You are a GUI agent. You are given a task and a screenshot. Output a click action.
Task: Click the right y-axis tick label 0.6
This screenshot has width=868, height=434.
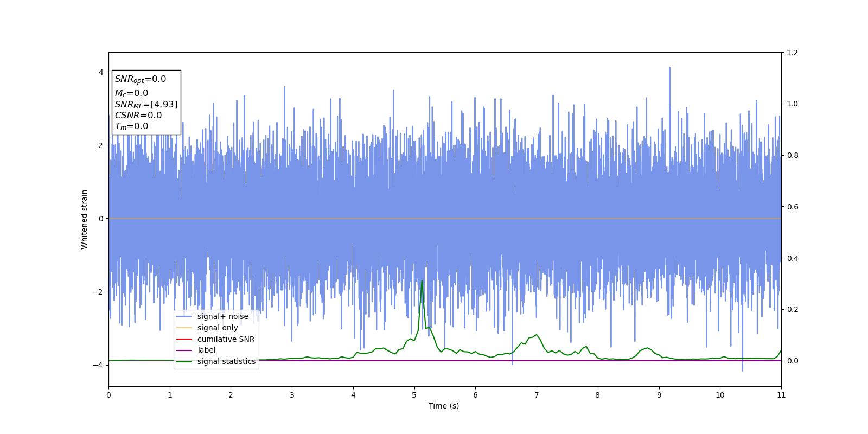pos(792,207)
